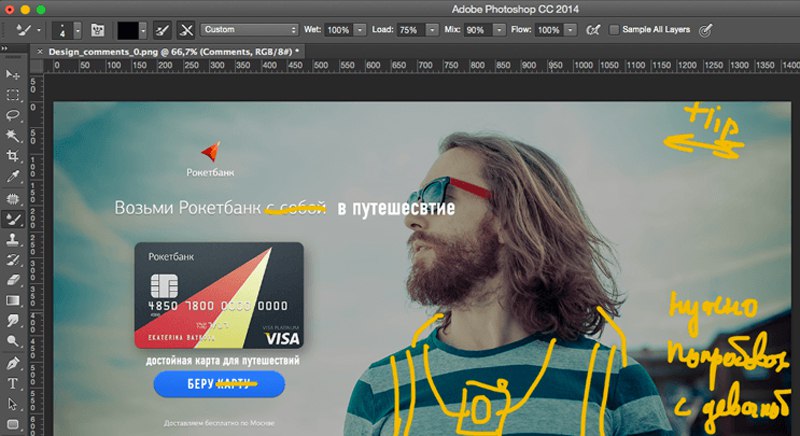Select the Move tool
This screenshot has height=436, width=800.
click(13, 75)
